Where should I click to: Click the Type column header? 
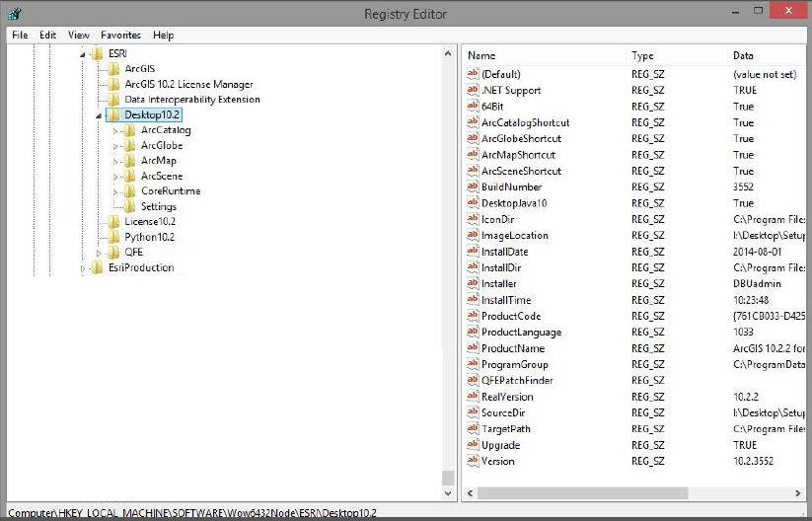pos(676,55)
